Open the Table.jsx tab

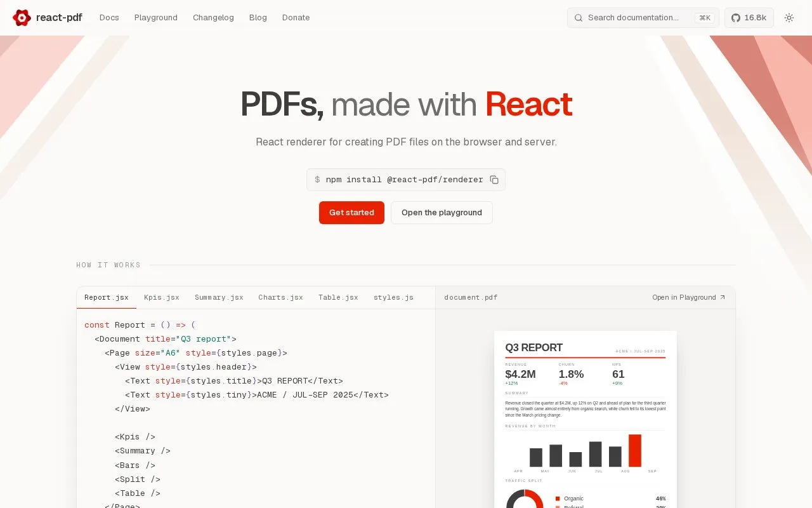point(338,297)
